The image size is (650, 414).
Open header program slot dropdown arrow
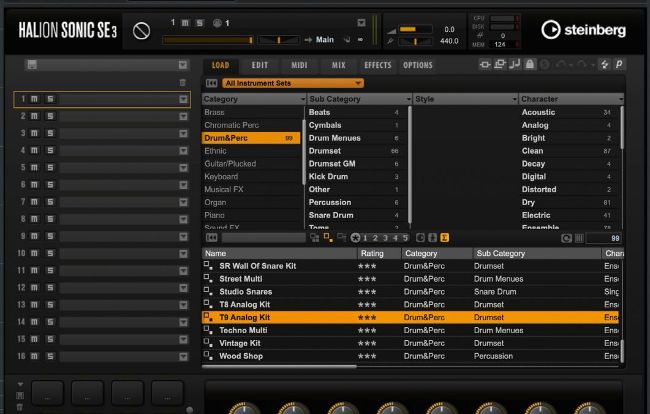tap(361, 23)
